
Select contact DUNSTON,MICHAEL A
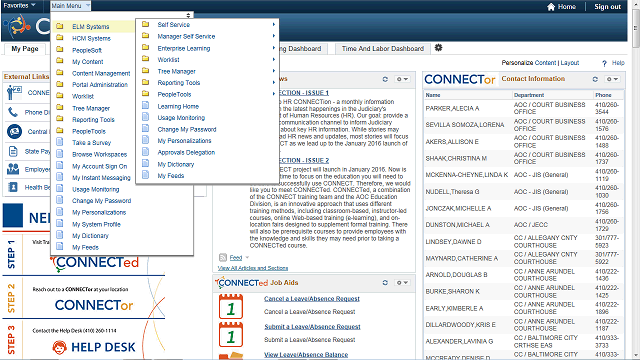[x=458, y=225]
